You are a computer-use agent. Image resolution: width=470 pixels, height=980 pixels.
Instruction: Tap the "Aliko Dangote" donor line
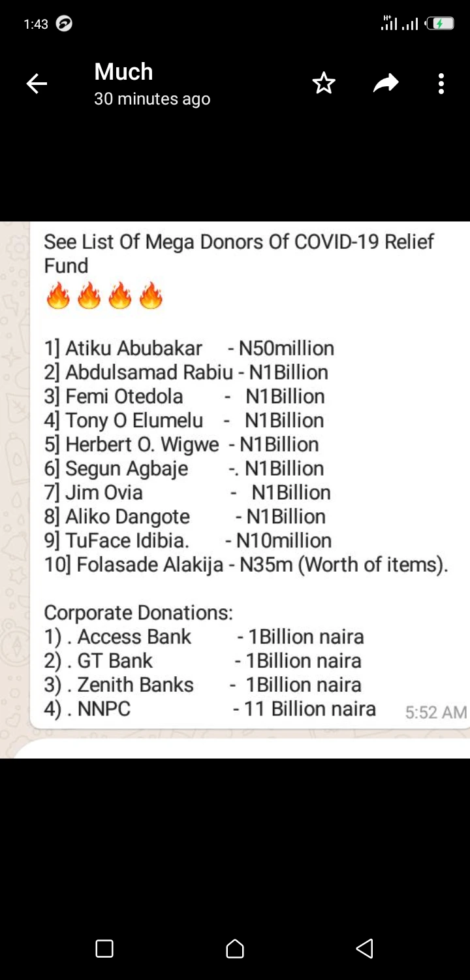coord(185,516)
